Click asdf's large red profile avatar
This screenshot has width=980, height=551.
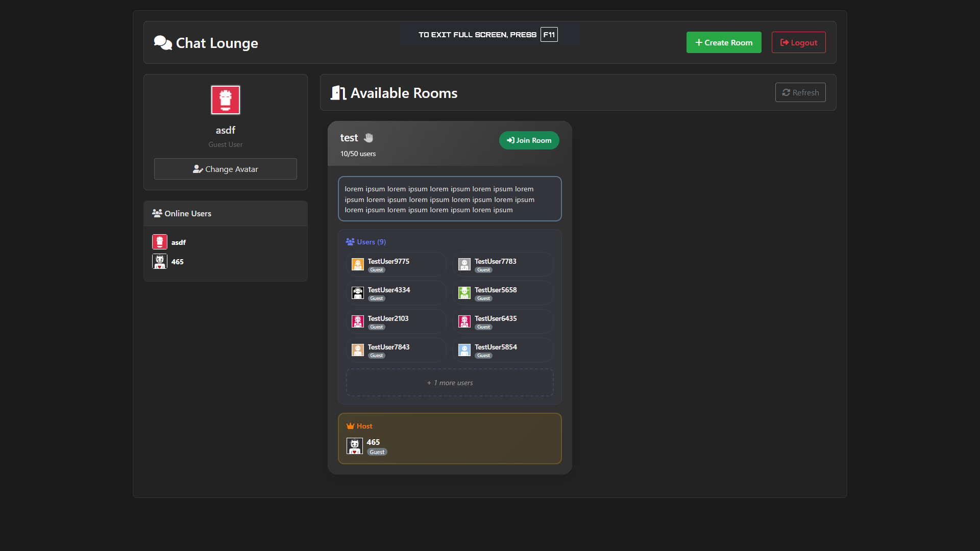click(x=226, y=100)
